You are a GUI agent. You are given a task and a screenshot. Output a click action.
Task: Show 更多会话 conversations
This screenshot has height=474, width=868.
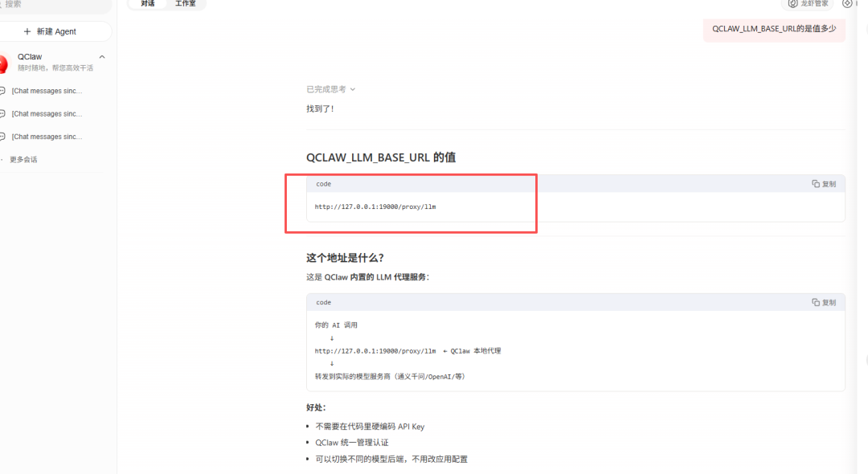coord(23,159)
